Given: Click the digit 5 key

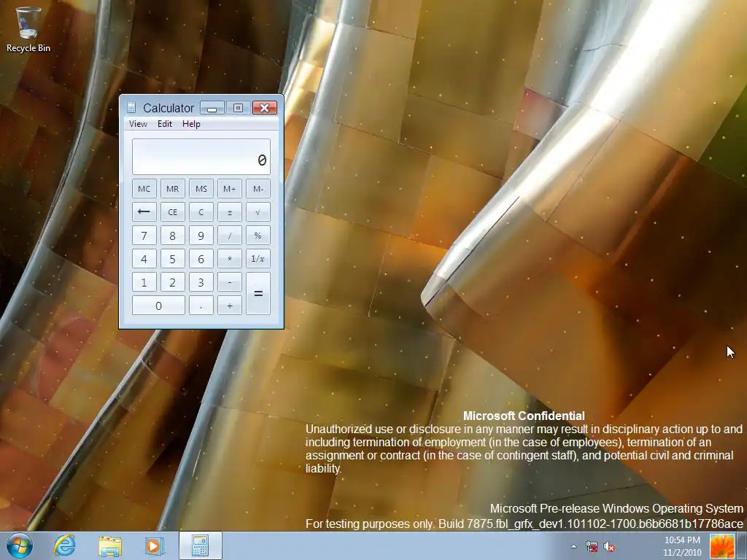Looking at the screenshot, I should click(172, 259).
